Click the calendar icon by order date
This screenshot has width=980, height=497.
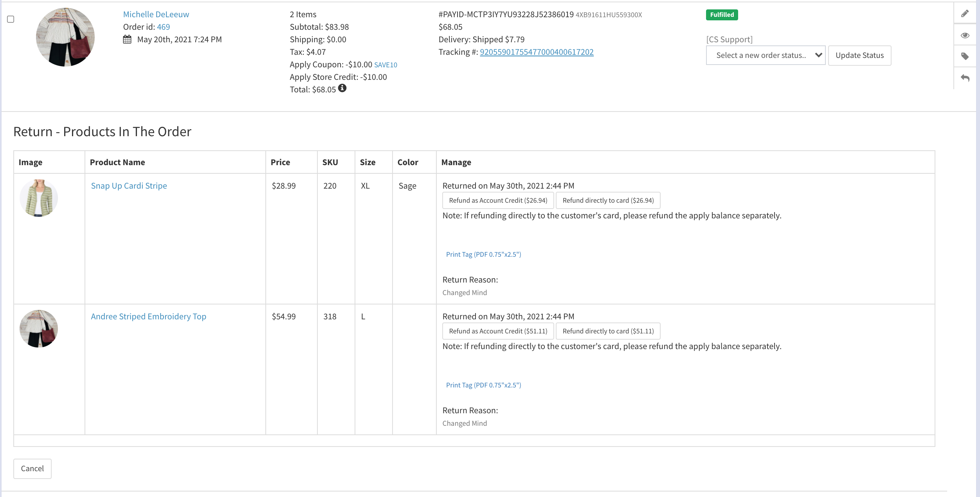click(127, 40)
